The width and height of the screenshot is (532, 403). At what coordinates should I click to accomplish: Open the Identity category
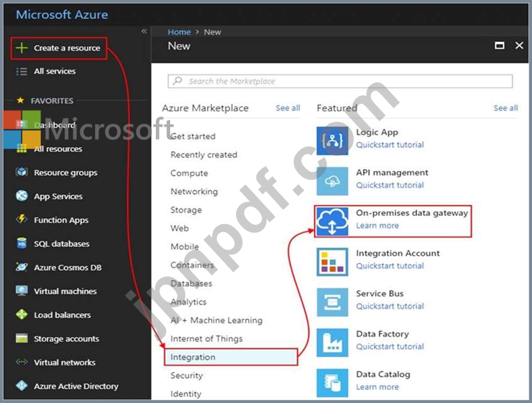[x=186, y=394]
